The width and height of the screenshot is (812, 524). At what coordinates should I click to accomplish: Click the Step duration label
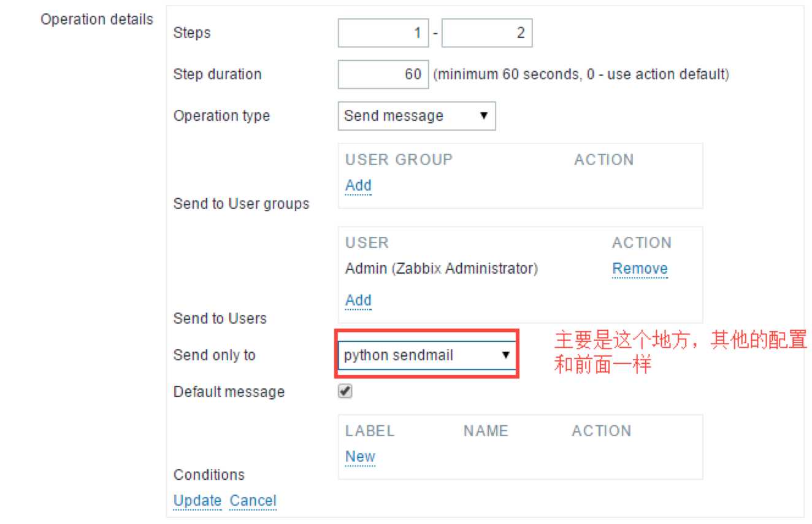click(x=217, y=75)
